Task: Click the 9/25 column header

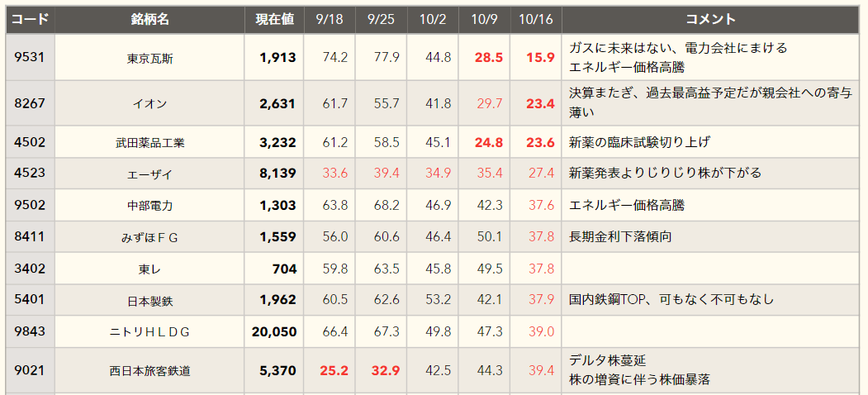Action: pos(382,19)
